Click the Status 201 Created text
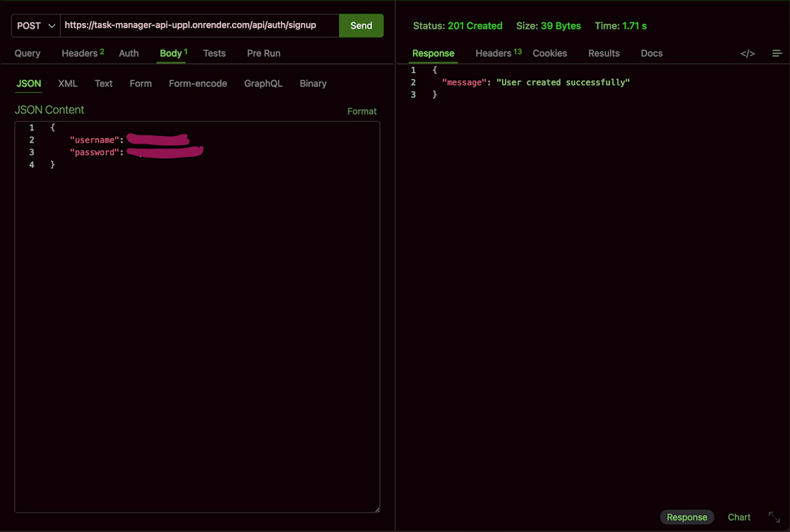790x532 pixels. (457, 26)
